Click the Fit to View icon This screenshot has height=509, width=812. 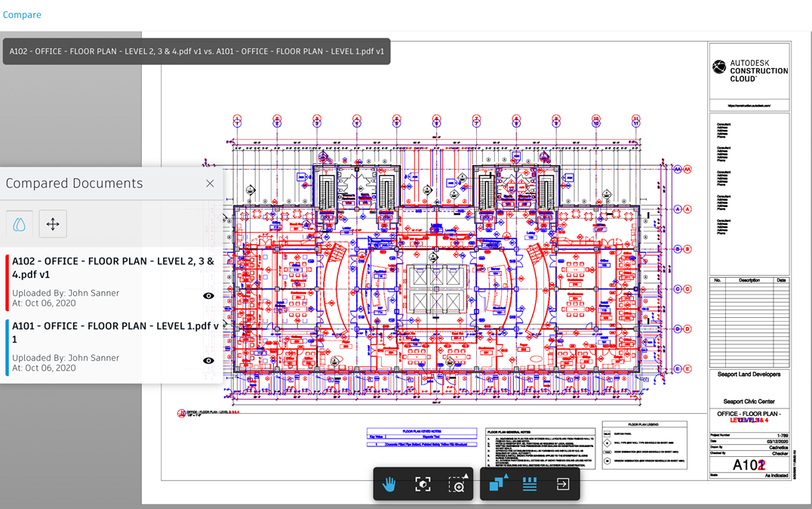coord(423,485)
